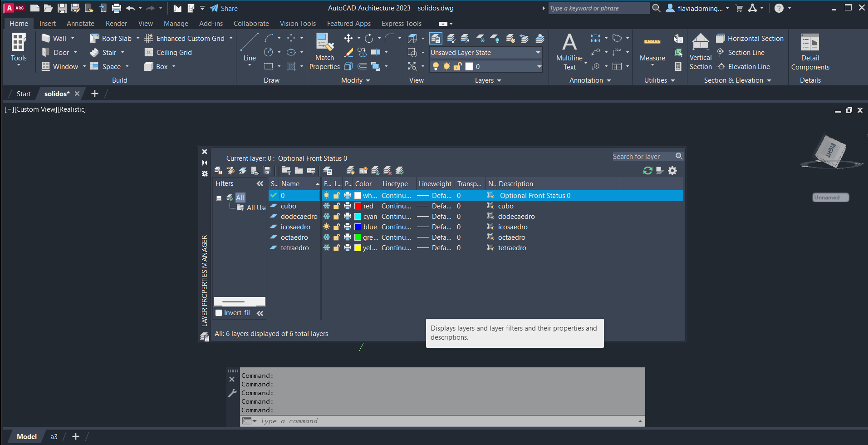Screen dimensions: 868x445
Task: Click the Undo arrow in title bar
Action: [130, 8]
